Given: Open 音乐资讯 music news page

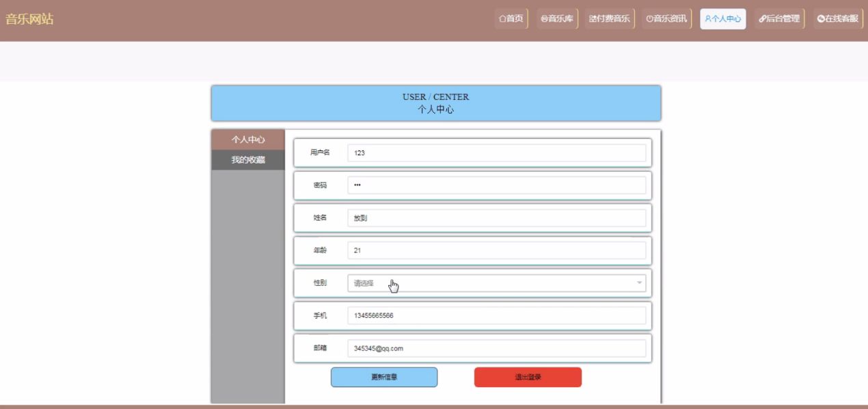Looking at the screenshot, I should (666, 19).
